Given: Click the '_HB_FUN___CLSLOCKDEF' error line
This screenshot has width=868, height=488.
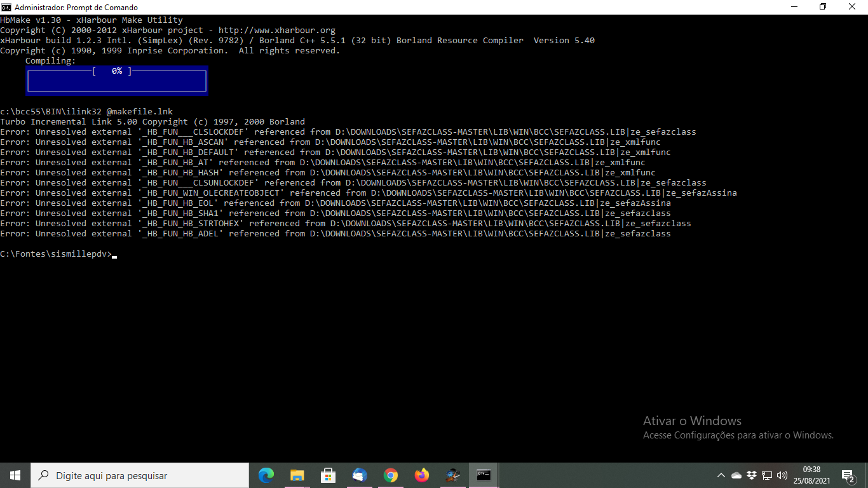Looking at the screenshot, I should (348, 132).
